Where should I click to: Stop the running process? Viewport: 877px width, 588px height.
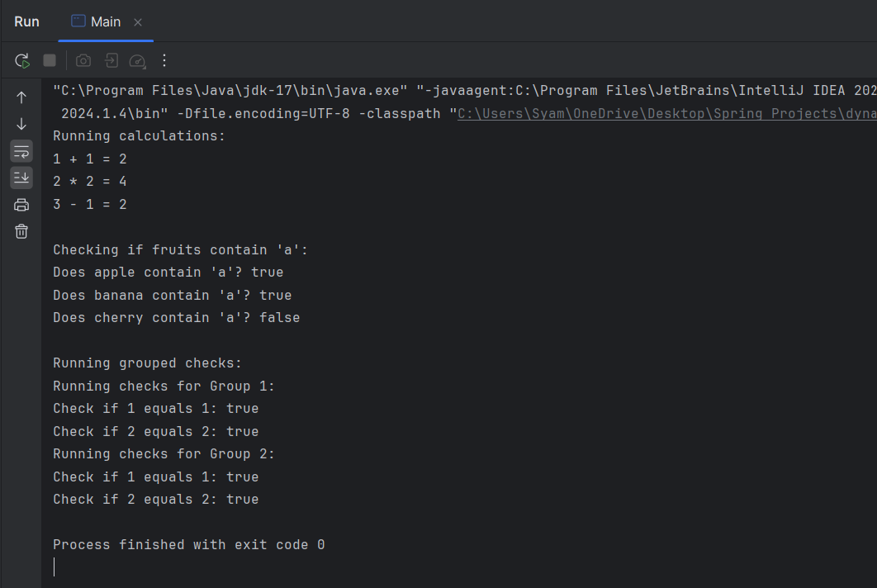[x=49, y=60]
